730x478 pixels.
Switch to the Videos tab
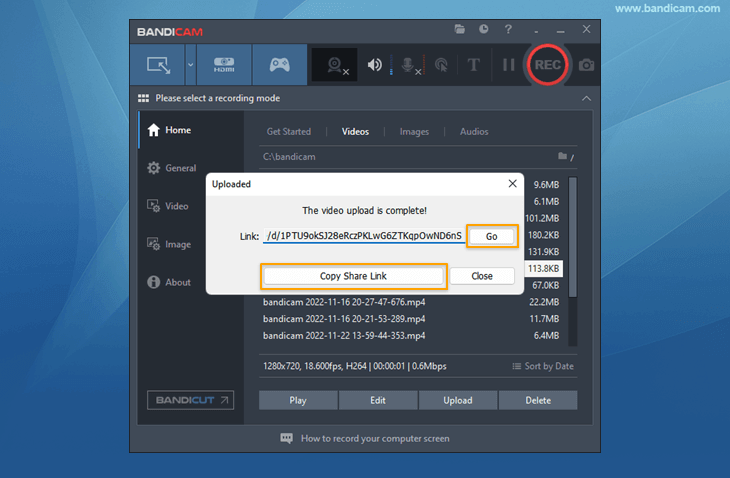tap(355, 132)
